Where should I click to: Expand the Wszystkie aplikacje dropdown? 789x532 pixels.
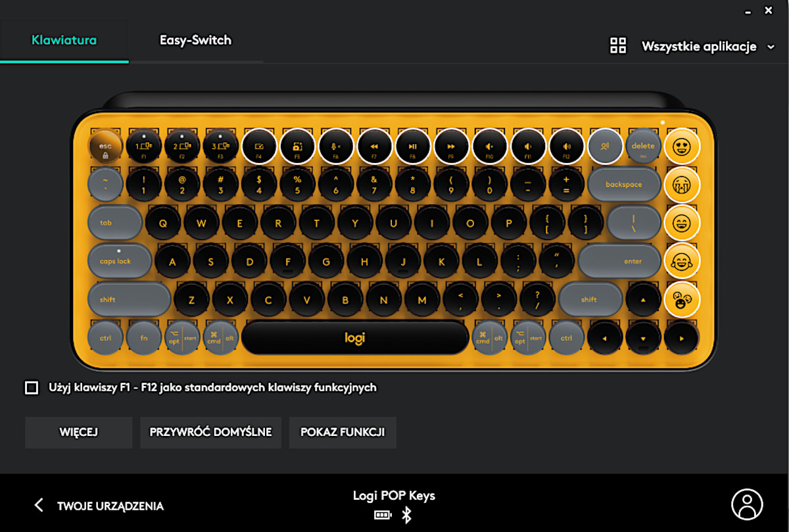709,46
